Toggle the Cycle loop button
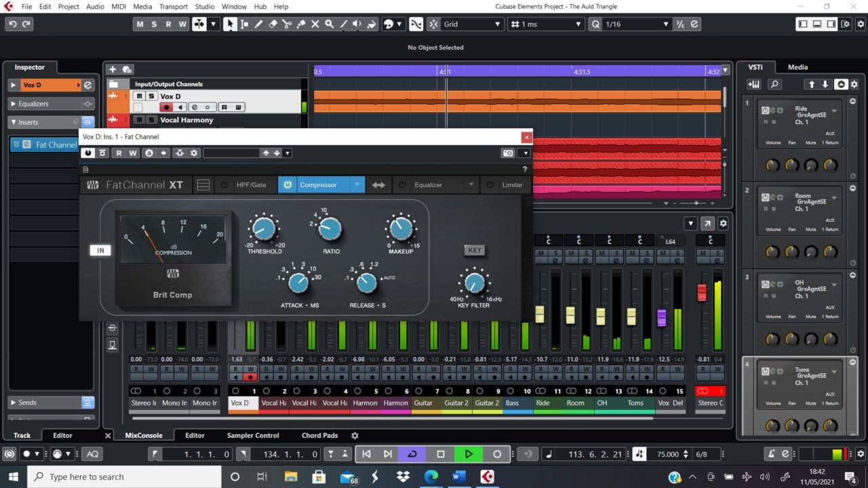The height and width of the screenshot is (488, 868). click(412, 454)
